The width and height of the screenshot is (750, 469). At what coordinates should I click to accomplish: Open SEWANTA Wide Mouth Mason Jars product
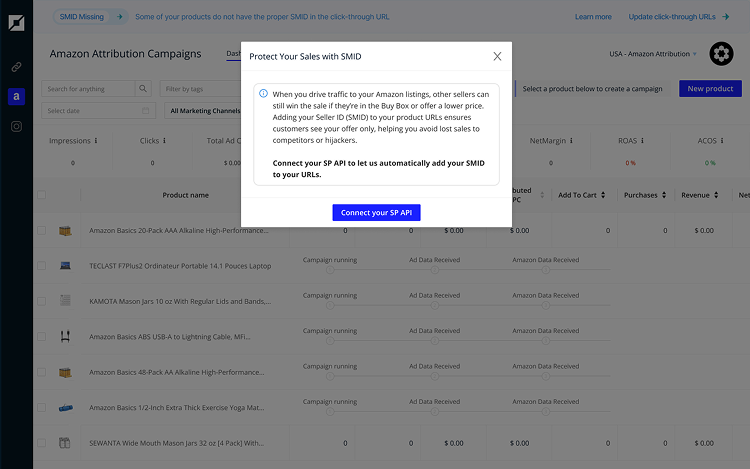[x=176, y=443]
